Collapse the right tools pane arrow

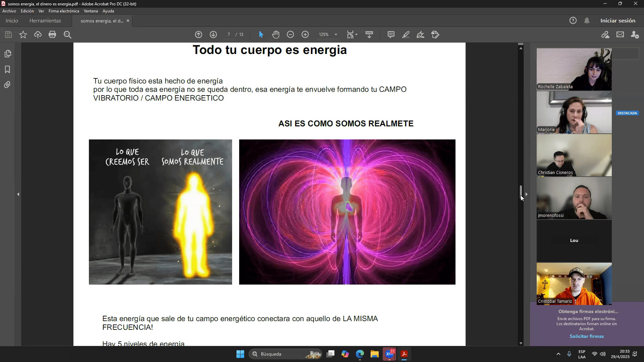(527, 194)
